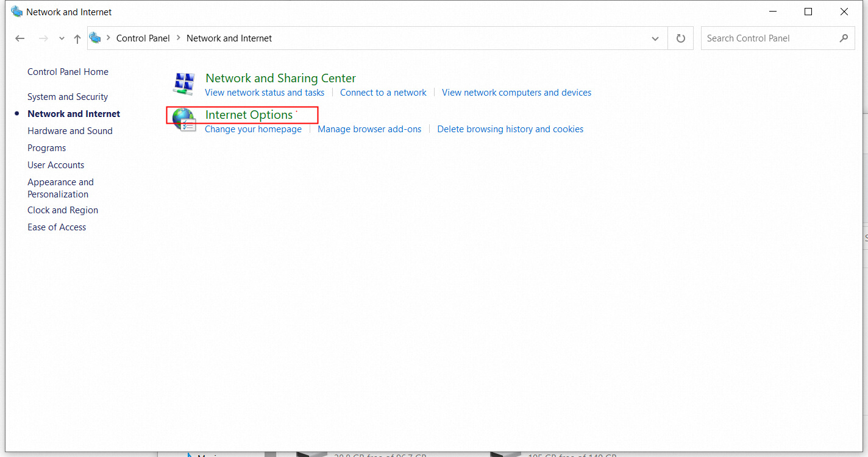Minimize the Network and Internet window
Screen dimensions: 868x457
[773, 12]
